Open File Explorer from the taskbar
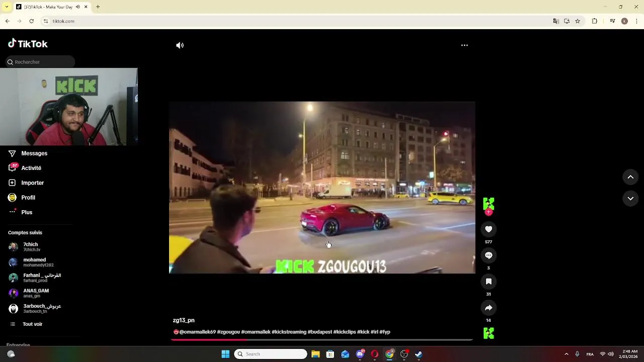The image size is (644, 362). tap(315, 354)
